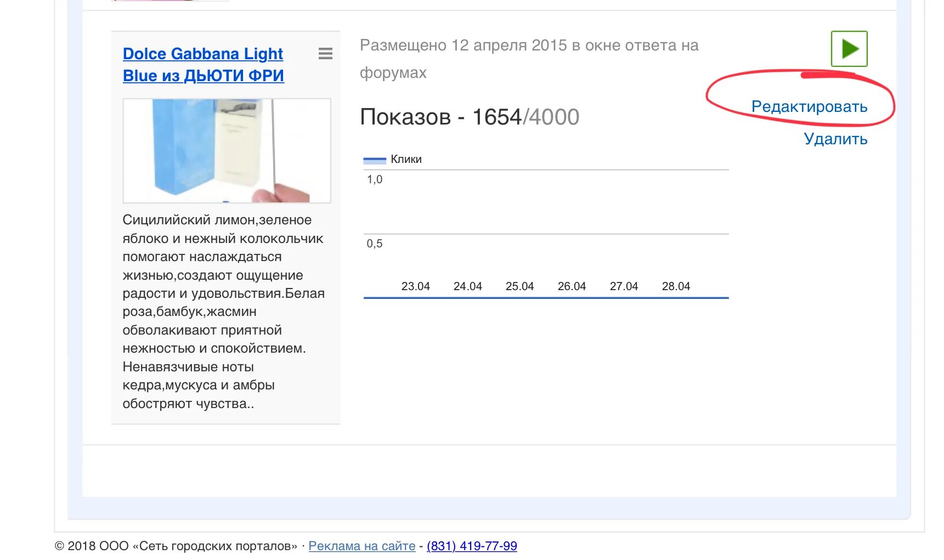Screen dimensions: 944x560
Task: Click the 0,5 axis value on chart
Action: pos(375,244)
